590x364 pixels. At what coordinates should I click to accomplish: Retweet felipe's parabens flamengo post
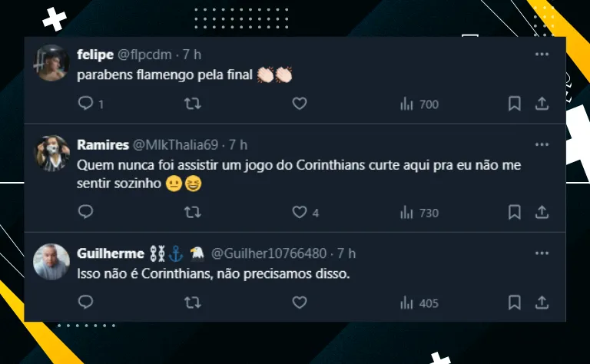pos(192,104)
